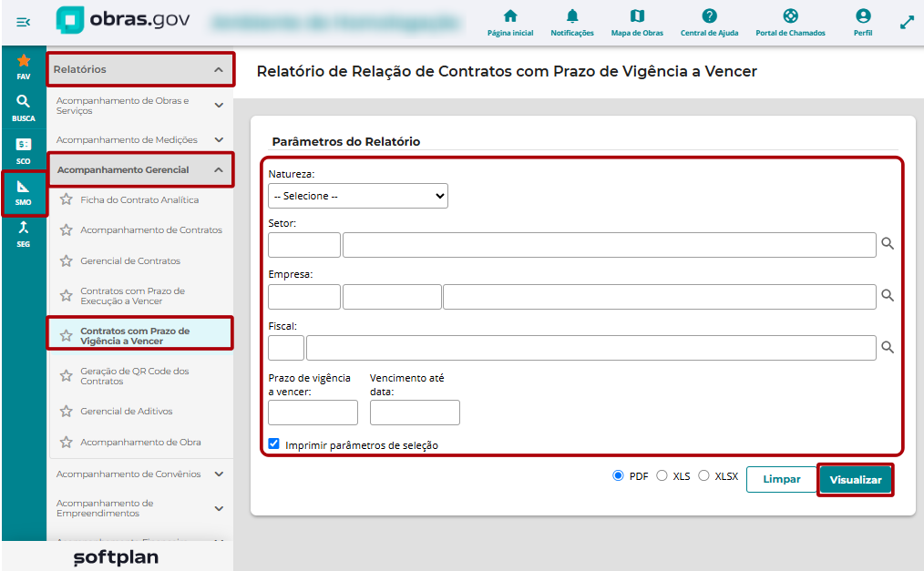Open SEG module in the left rail
The height and width of the screenshot is (571, 924).
24,234
